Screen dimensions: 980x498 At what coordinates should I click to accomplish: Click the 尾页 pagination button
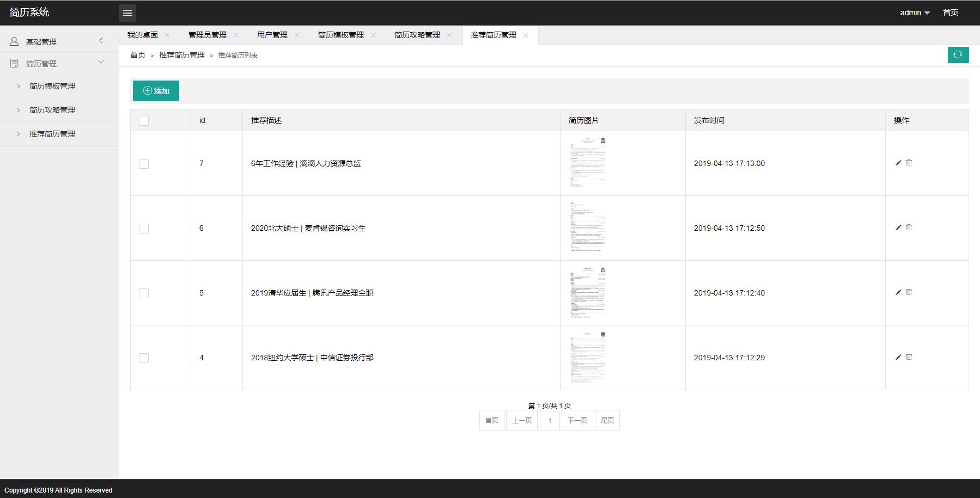click(607, 420)
